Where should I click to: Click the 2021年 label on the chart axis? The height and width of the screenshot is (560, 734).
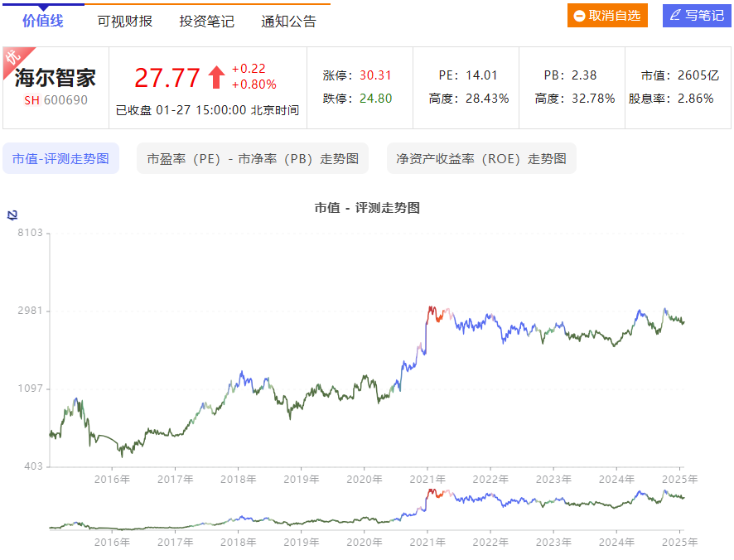425,479
